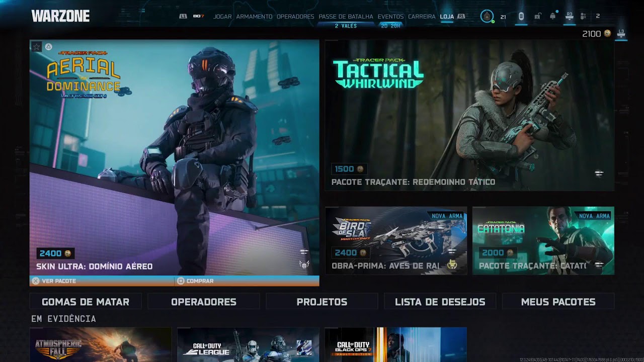Screen dimensions: 644x362
Task: Open the Catatonia tracer pack bundle
Action: coord(543,241)
